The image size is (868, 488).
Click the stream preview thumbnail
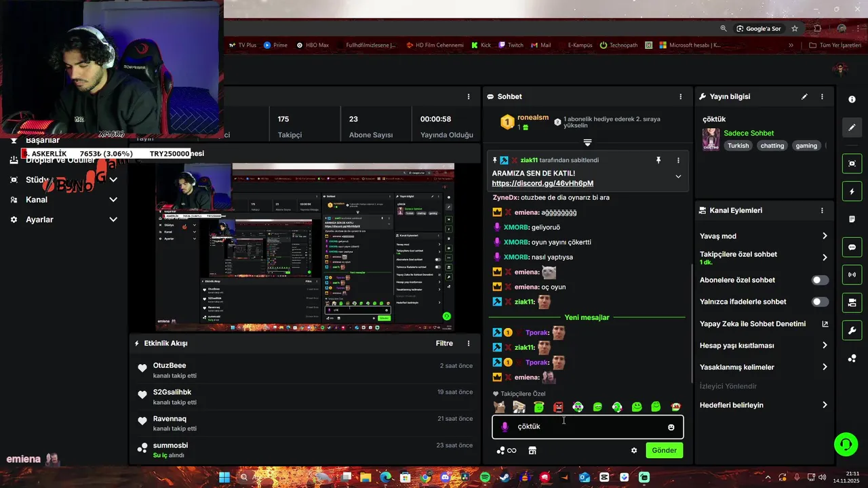(x=304, y=247)
